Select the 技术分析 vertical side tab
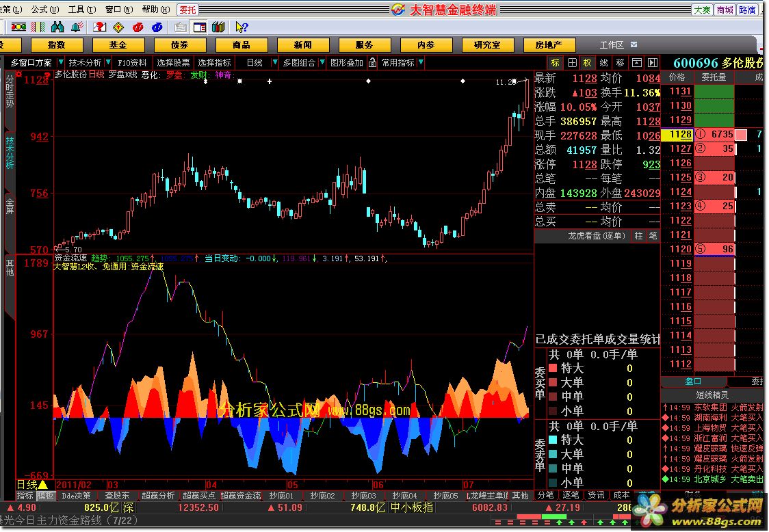Screen dimensions: 769x532 pyautogui.click(x=10, y=152)
